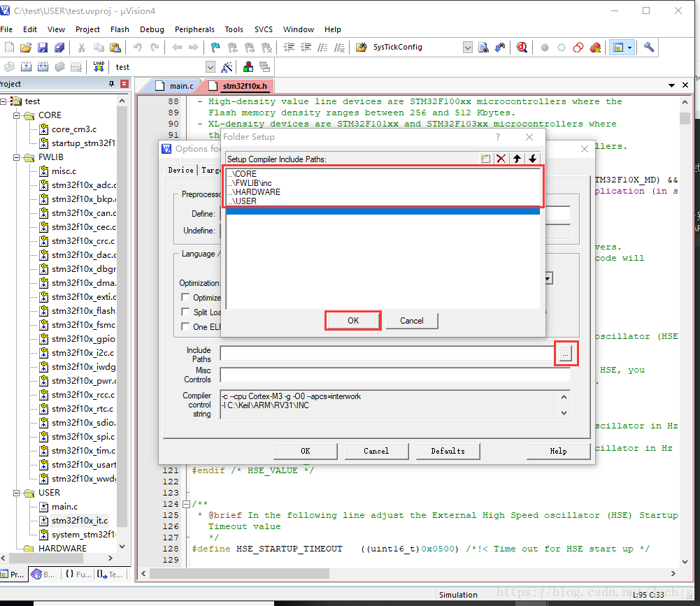700x606 pixels.
Task: Click Project panel vertical scrollbar thumb
Action: (x=122, y=317)
